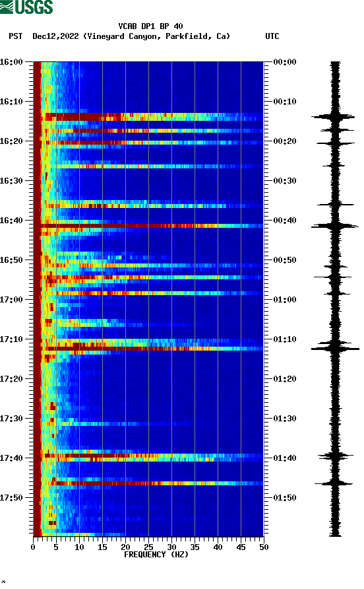The image size is (364, 589).
Task: Click the date text 'Dec12,2022'
Action: click(x=55, y=36)
